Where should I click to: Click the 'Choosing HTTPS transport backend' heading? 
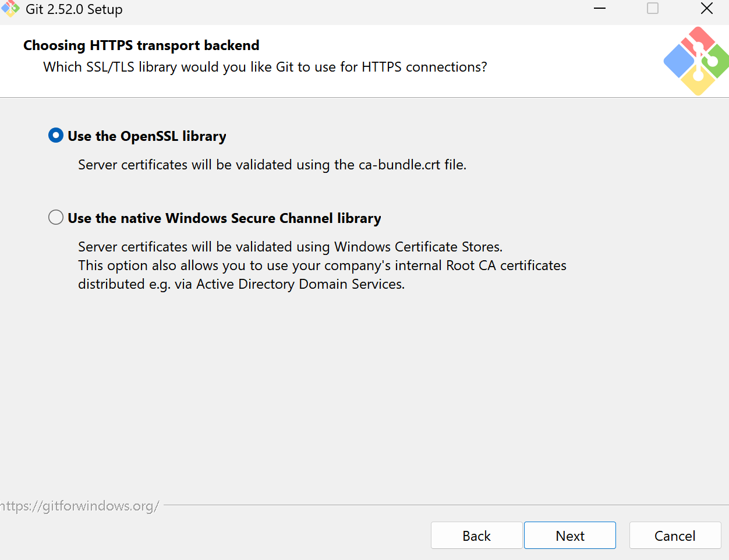(x=141, y=45)
